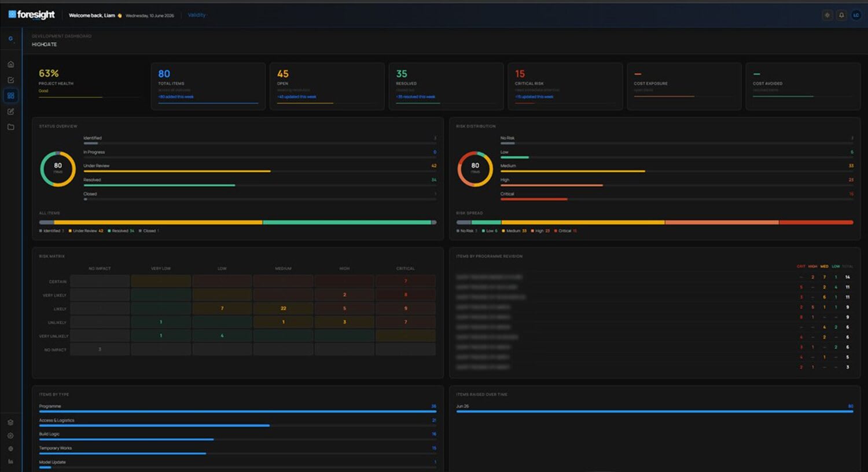Open the folder icon in the sidebar
Image resolution: width=868 pixels, height=472 pixels.
click(10, 127)
